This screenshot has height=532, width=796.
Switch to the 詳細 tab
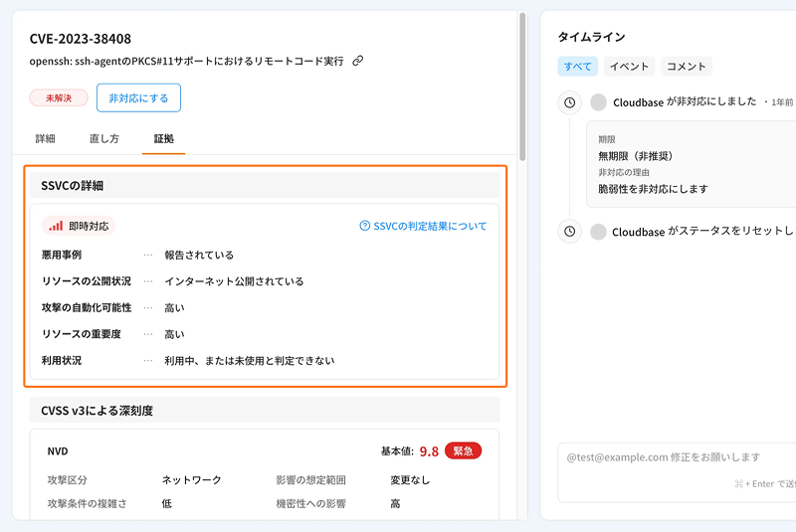(45, 138)
